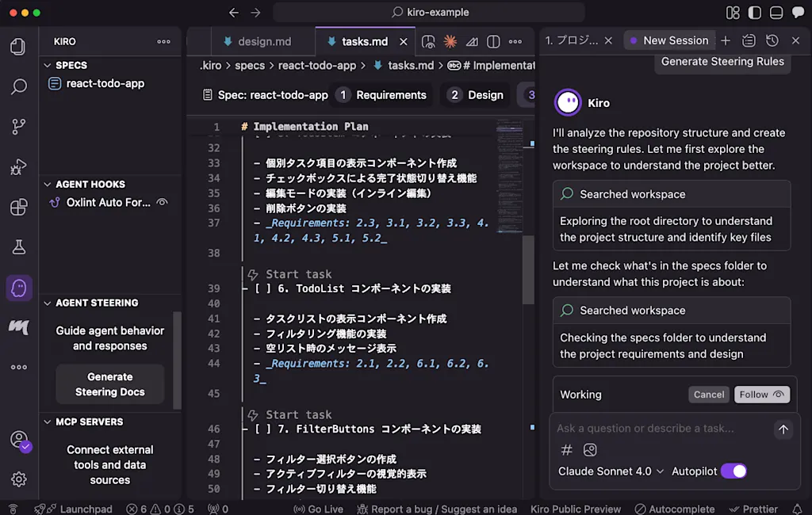The height and width of the screenshot is (515, 812).
Task: Open Run and Debug view
Action: [x=19, y=166]
